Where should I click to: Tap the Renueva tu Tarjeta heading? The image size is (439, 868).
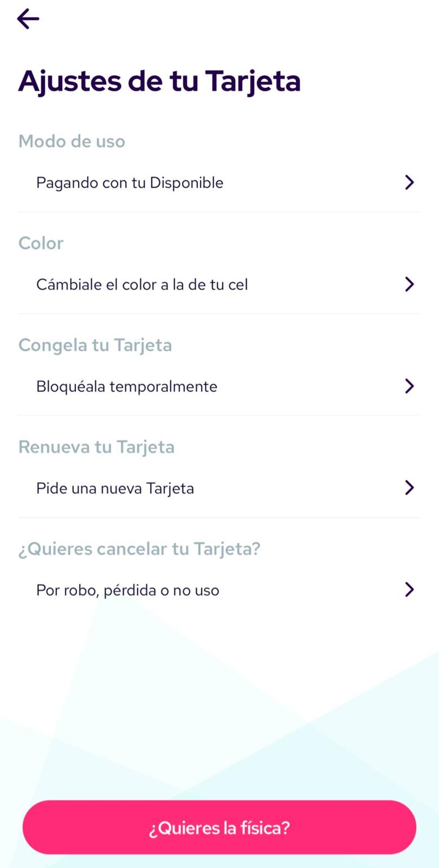[97, 447]
